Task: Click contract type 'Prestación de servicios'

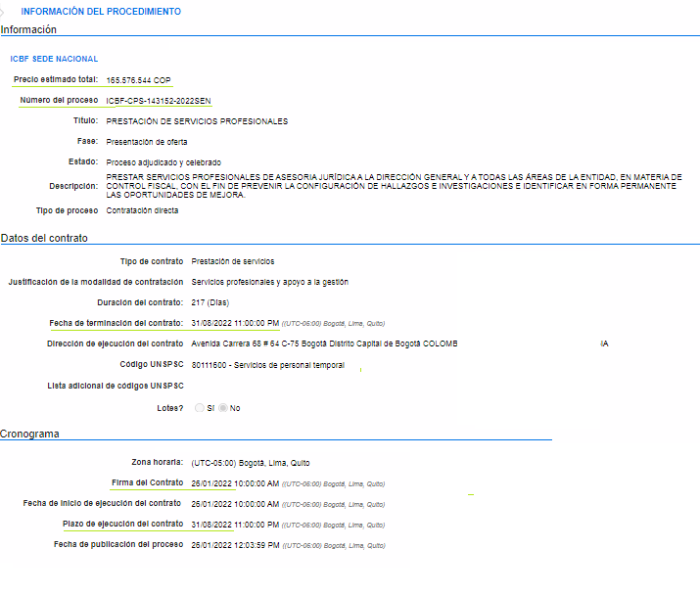Action: click(233, 261)
